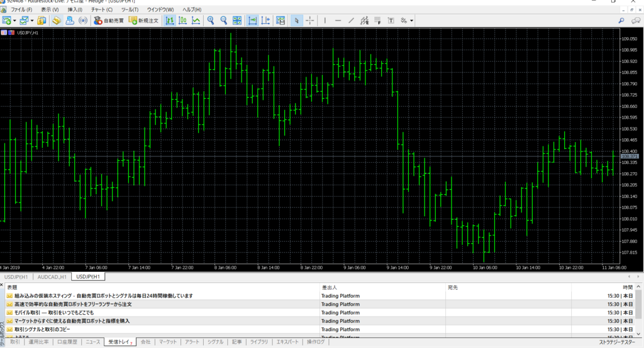Toggle chart shift from right edge
Image resolution: width=644 pixels, height=348 pixels.
coord(266,21)
